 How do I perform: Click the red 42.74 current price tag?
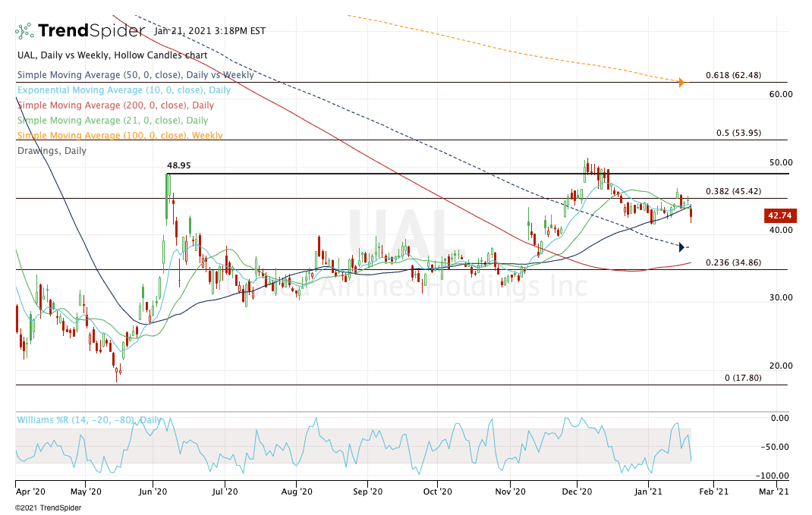pos(780,216)
